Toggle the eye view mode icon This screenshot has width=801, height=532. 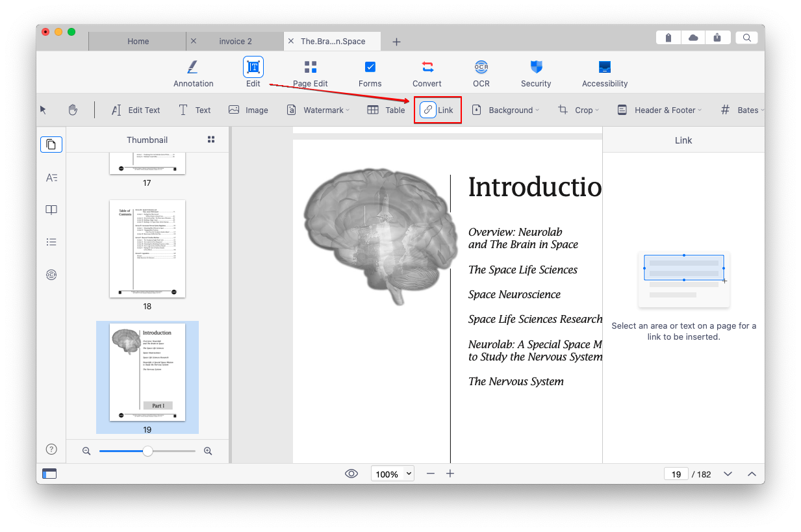pyautogui.click(x=351, y=474)
